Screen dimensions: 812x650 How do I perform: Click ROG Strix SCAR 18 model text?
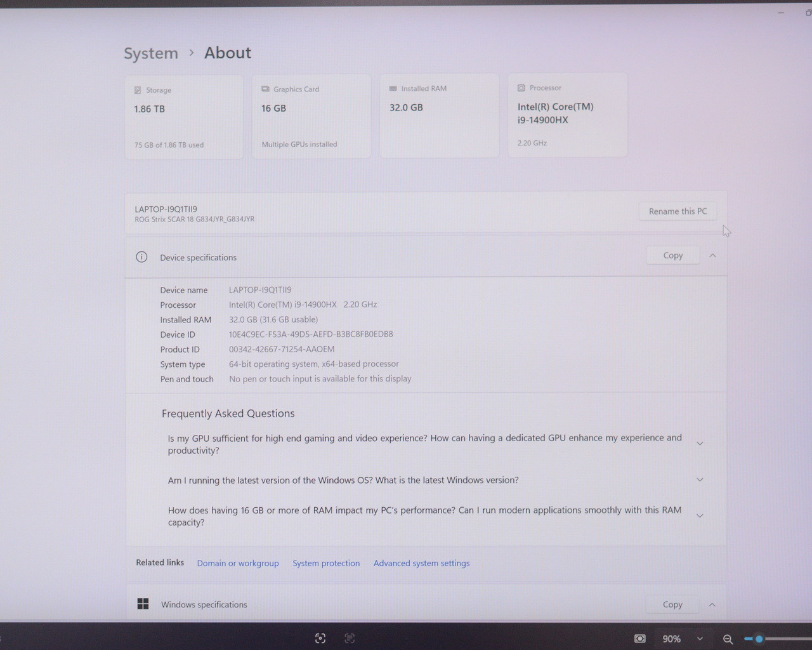[x=195, y=220]
